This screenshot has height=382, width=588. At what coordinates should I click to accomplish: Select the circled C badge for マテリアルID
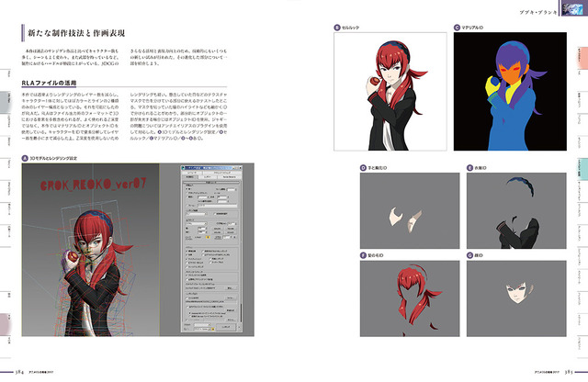(x=457, y=28)
